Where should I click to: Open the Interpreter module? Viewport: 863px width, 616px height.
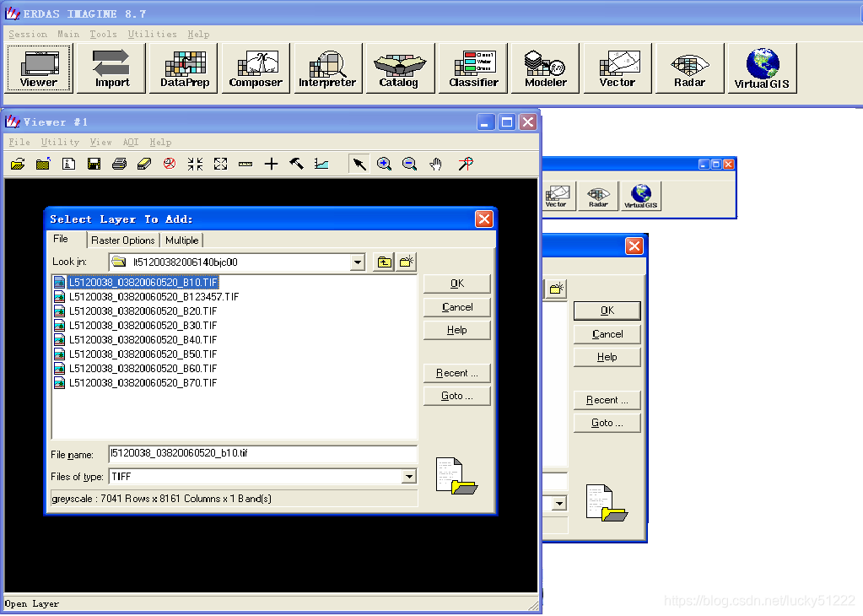click(x=327, y=69)
